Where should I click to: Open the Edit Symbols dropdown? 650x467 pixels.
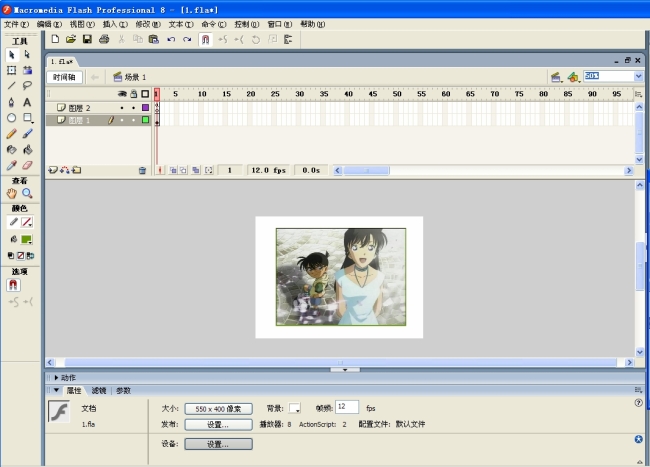tap(573, 77)
